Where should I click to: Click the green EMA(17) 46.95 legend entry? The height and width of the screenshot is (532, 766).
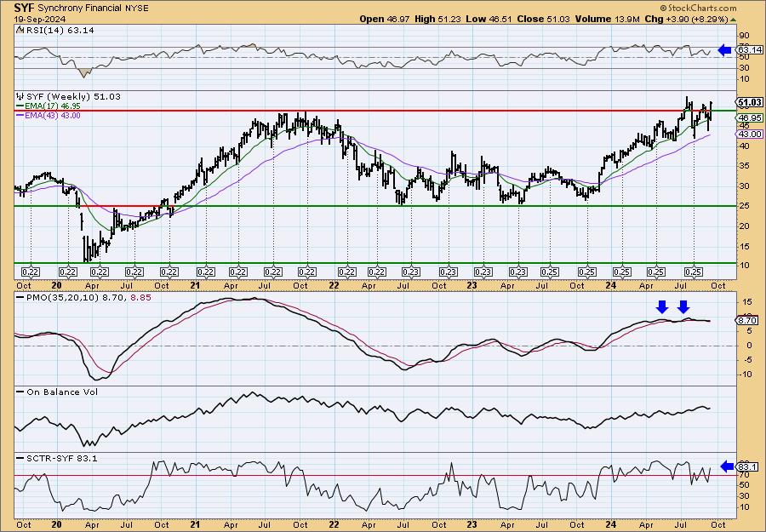point(49,106)
